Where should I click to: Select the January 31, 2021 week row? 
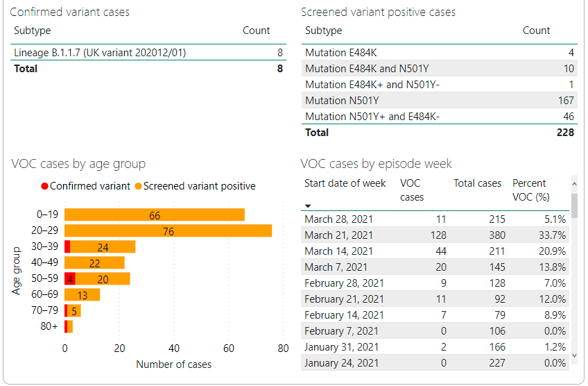435,346
